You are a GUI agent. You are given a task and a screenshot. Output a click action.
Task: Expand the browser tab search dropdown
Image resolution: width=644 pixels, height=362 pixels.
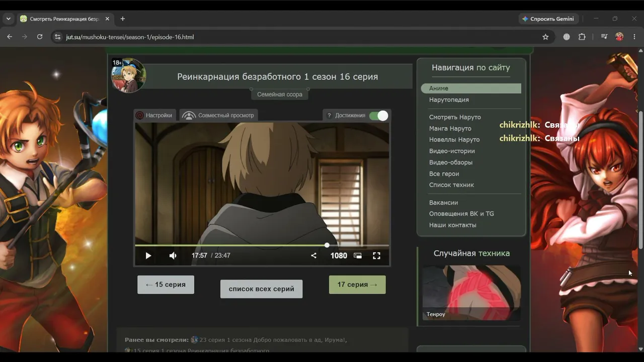click(9, 19)
